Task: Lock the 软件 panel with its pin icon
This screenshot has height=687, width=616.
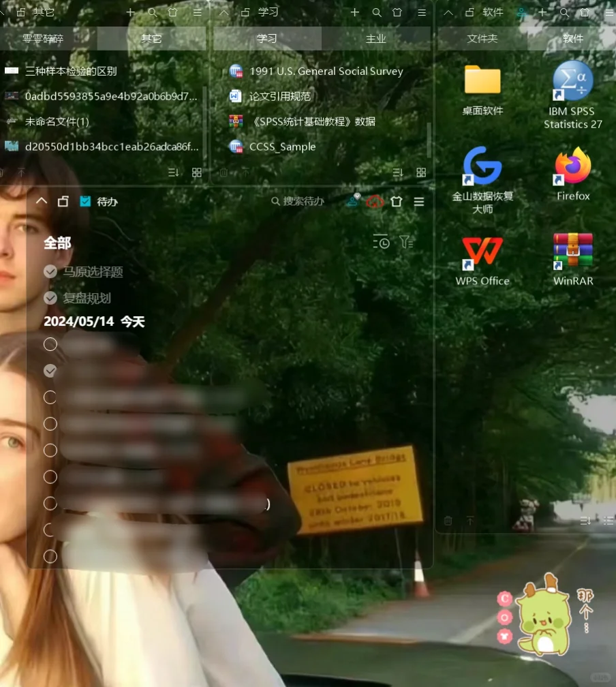Action: point(469,12)
